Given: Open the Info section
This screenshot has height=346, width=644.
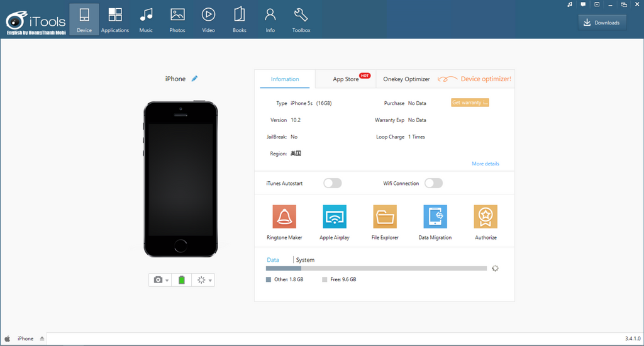Looking at the screenshot, I should [x=270, y=20].
